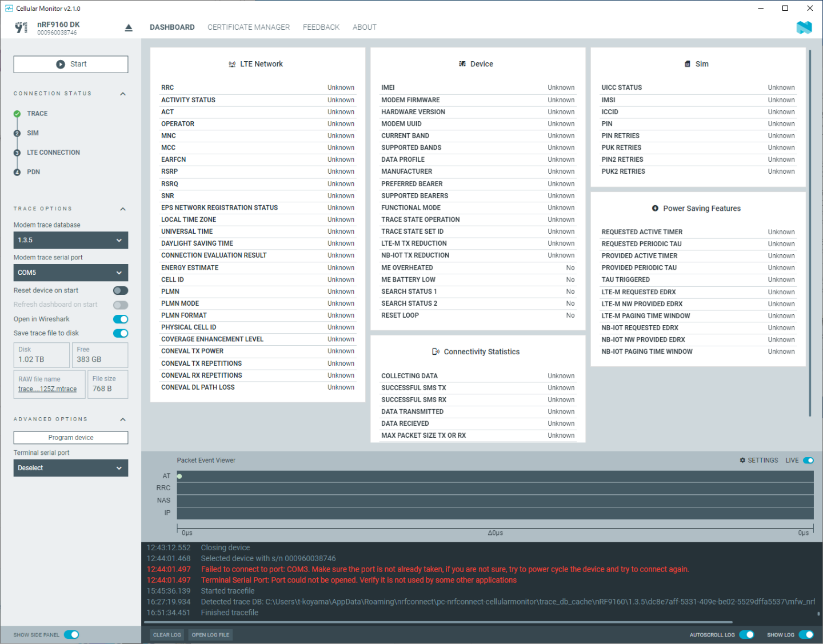The width and height of the screenshot is (823, 644).
Task: Open the Feedback tab
Action: tap(321, 27)
